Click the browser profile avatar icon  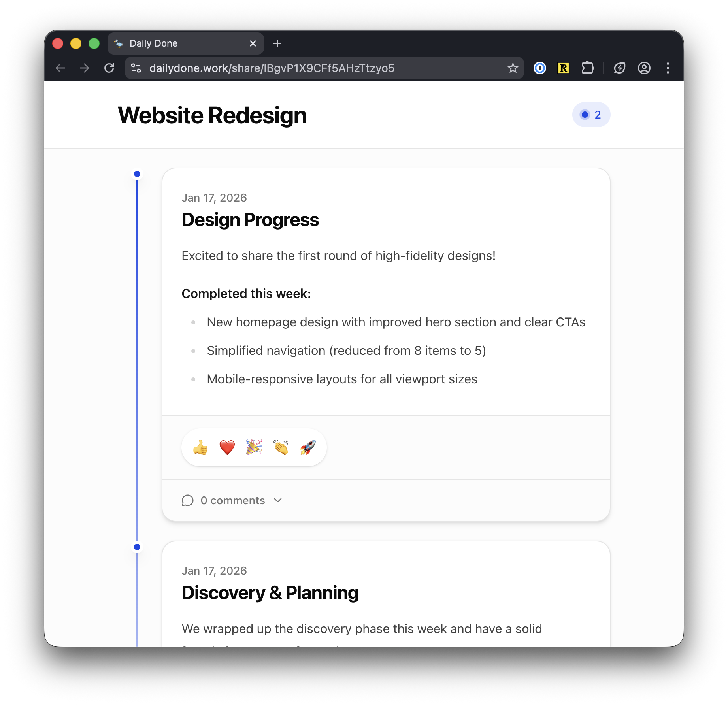[644, 68]
